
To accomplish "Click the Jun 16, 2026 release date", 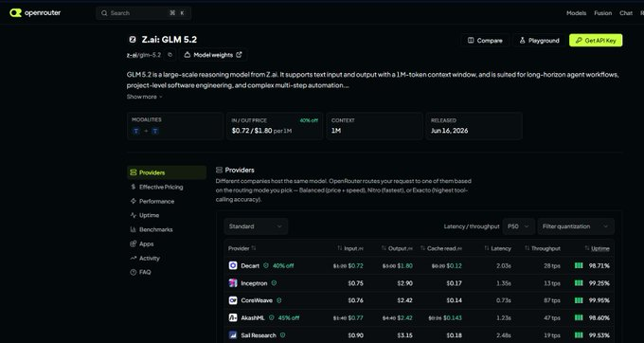I will [x=449, y=131].
